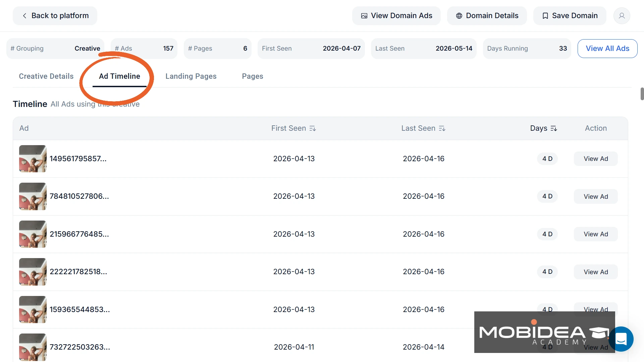Screen dimensions: 644x362
Task: Open thumbnail of ad 215966776485...
Action: (x=33, y=234)
